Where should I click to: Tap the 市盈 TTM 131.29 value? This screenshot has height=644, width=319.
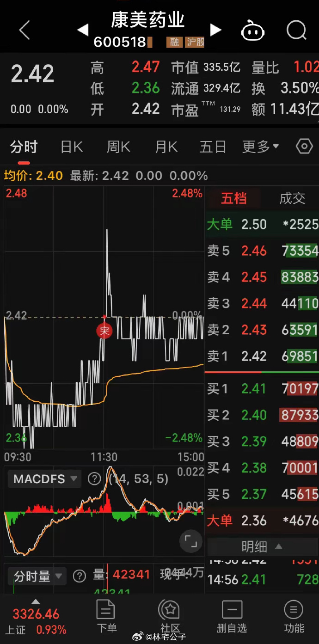[230, 109]
